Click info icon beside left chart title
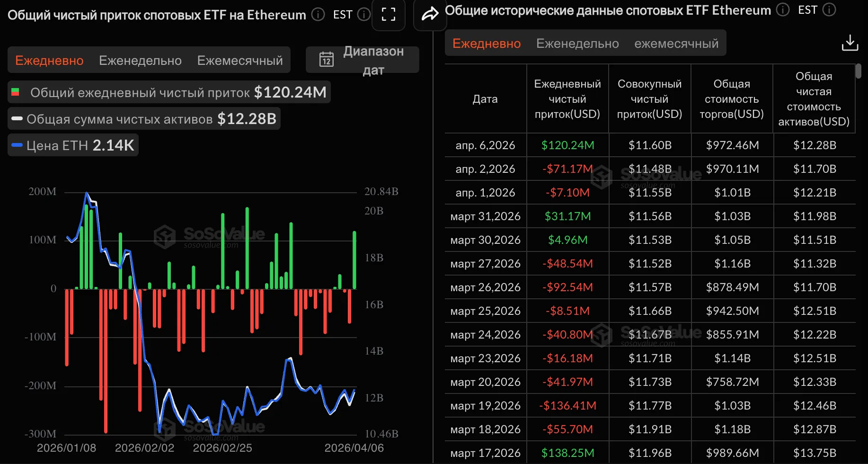Screen dimensions: 868x464 [x=319, y=15]
